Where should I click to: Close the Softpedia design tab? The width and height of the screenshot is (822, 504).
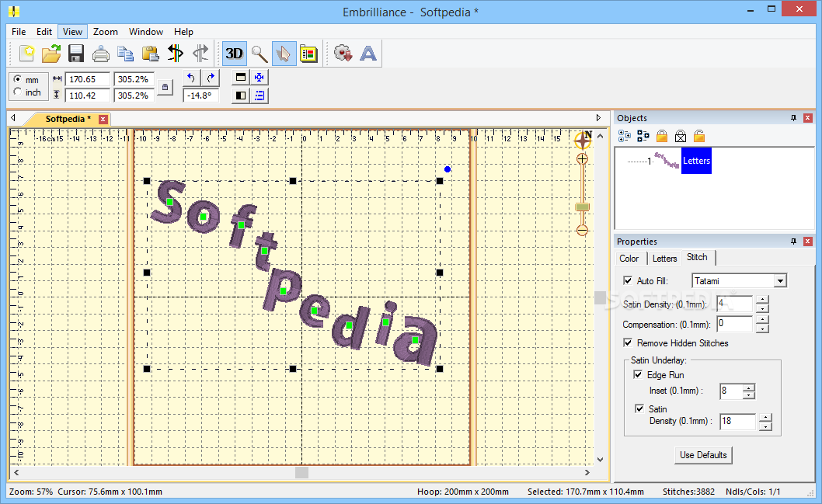(x=103, y=119)
